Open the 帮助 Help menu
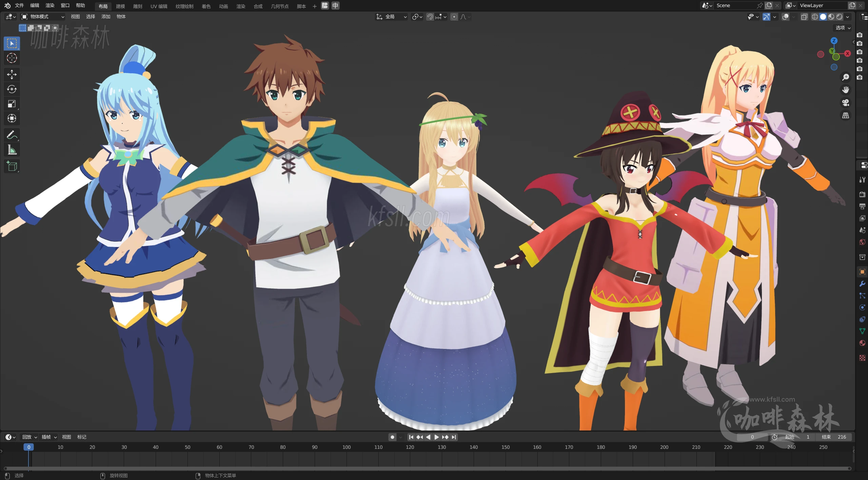Viewport: 868px width, 480px height. [x=80, y=5]
